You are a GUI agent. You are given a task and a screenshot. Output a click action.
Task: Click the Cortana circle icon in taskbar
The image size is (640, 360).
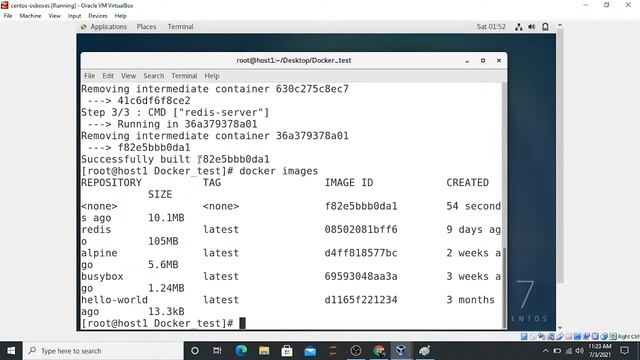[195, 351]
